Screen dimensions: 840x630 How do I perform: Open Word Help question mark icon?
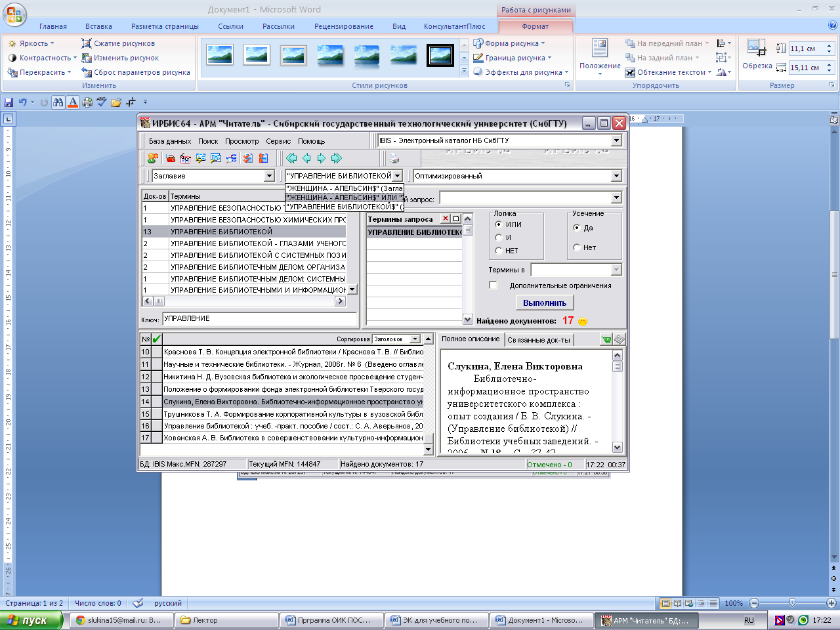pyautogui.click(x=833, y=26)
